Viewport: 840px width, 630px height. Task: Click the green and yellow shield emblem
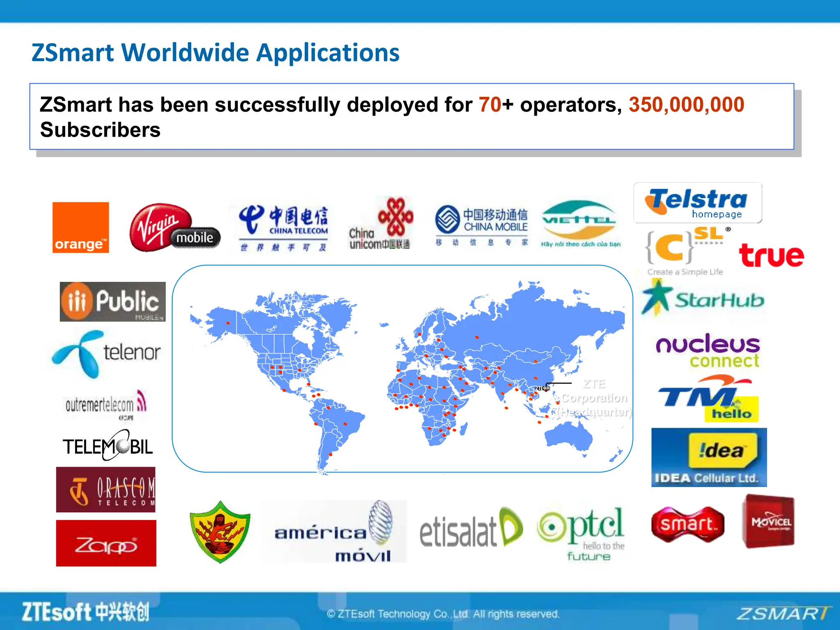[220, 532]
